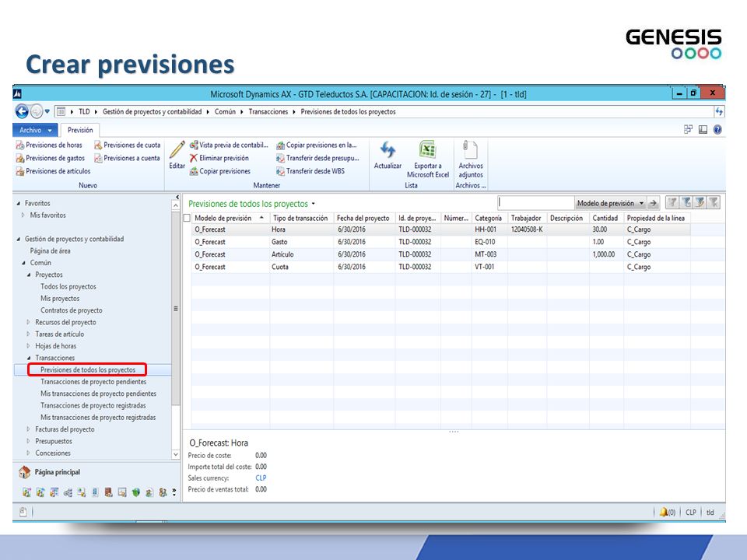
Task: Click Gestión de proyectos y contabilidad breadcrumb
Action: 152,112
